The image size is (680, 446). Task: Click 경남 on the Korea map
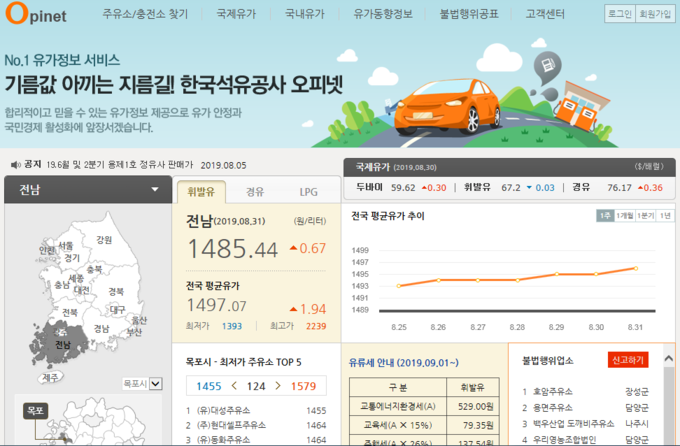[101, 328]
